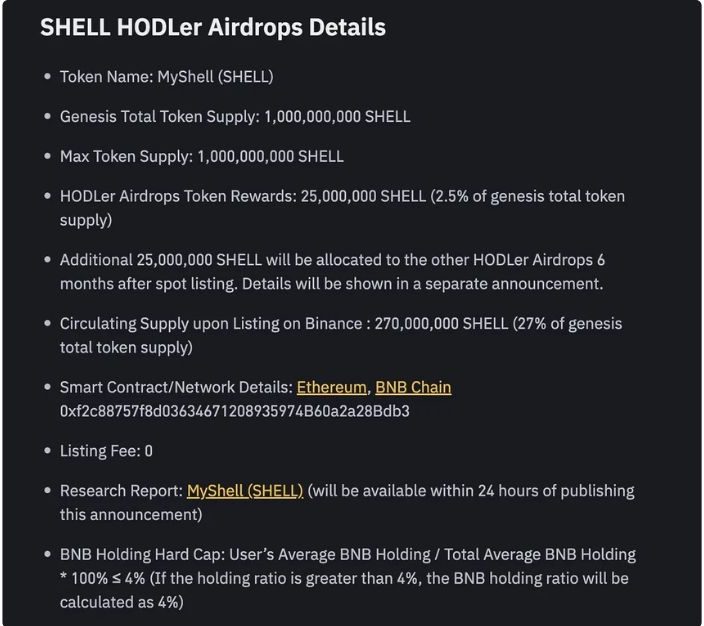Click the bullet point beside Token Name
The width and height of the screenshot is (704, 626).
click(x=47, y=77)
